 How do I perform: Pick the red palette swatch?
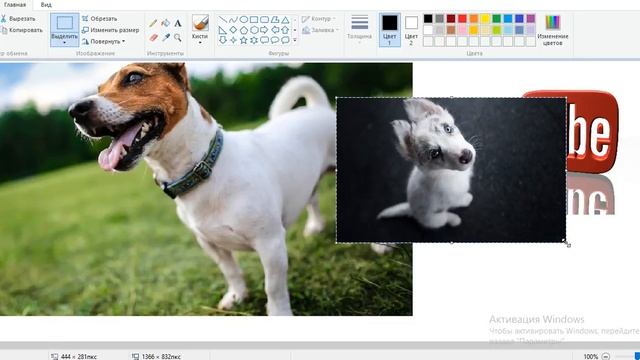point(462,18)
